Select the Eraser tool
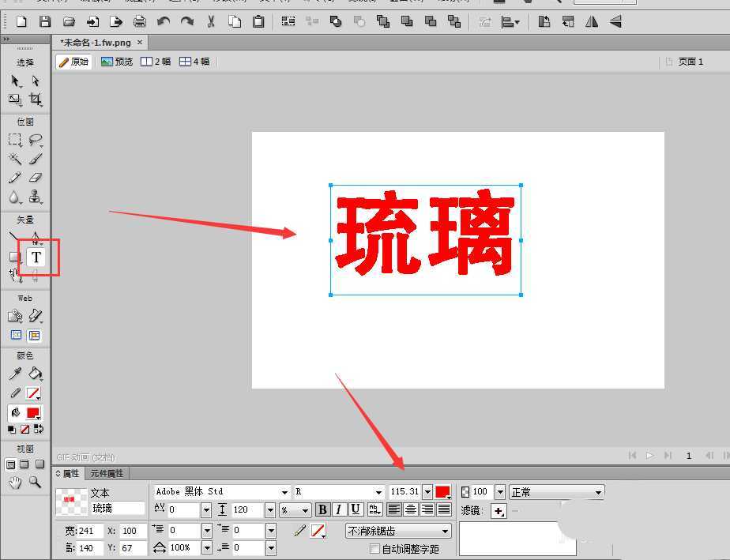Screen dimensions: 730x560 (x=35, y=178)
